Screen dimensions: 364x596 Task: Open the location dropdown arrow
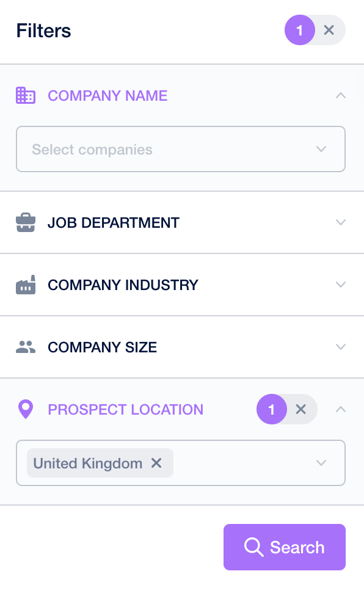click(x=321, y=463)
